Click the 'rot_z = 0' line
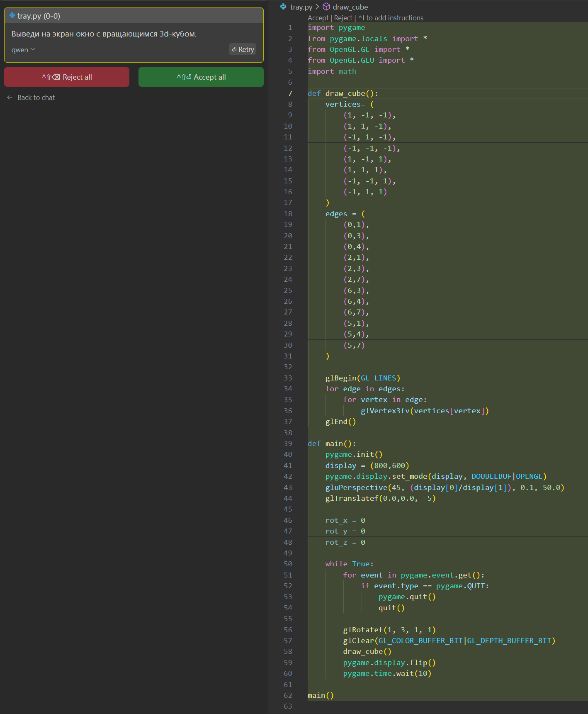588x714 pixels. [x=345, y=542]
